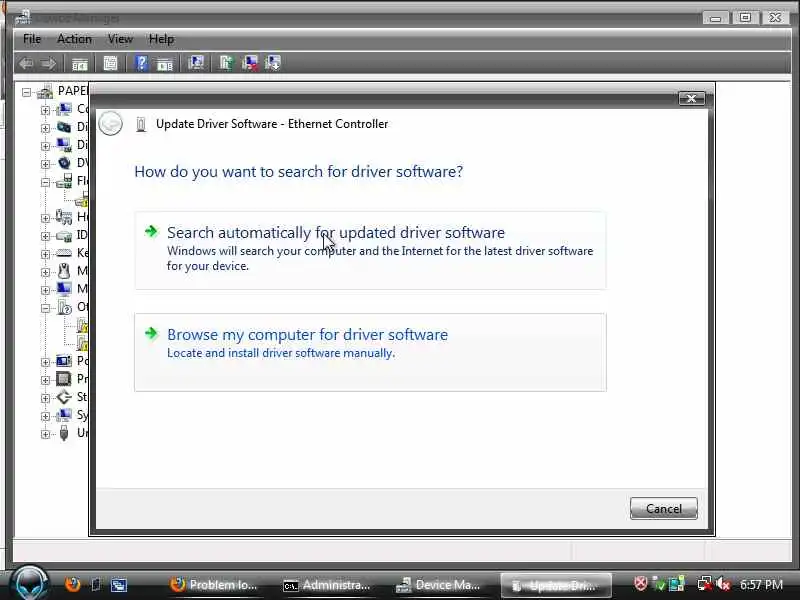The image size is (800, 600).
Task: Launch Firefox from the quick launch bar
Action: (x=72, y=584)
